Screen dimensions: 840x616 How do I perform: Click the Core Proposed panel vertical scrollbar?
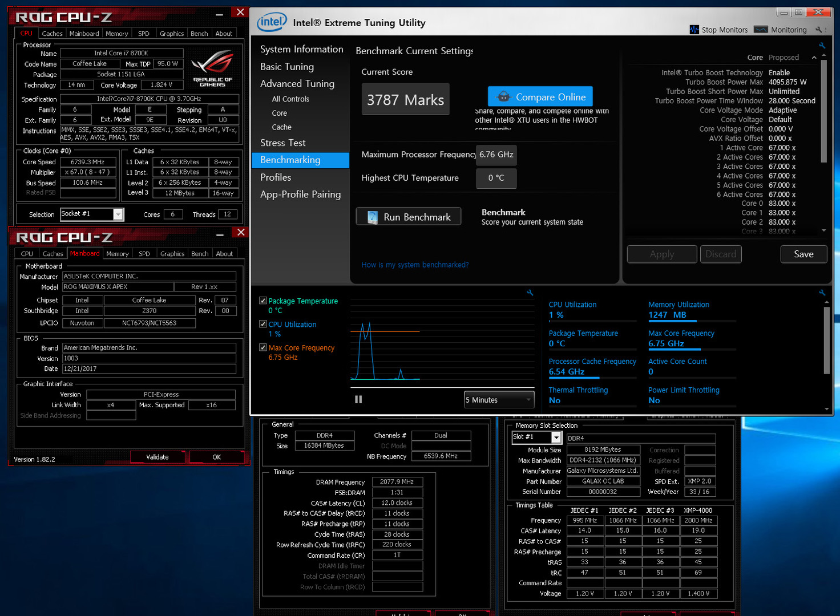click(x=823, y=112)
